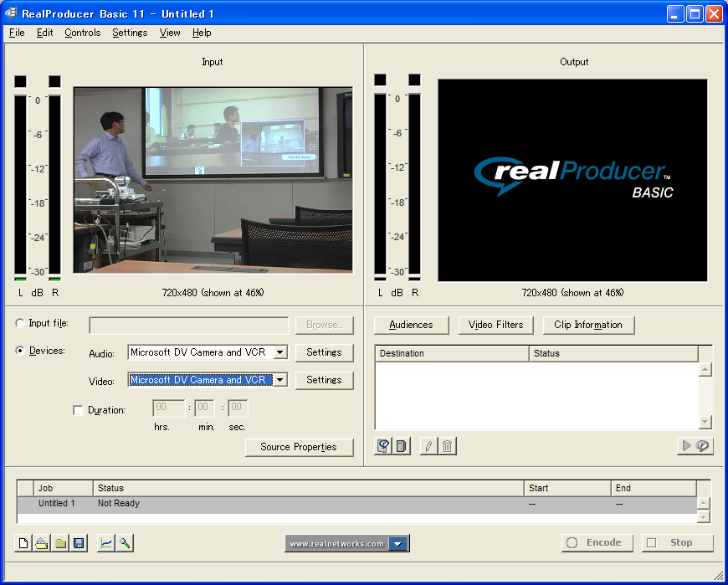Click the Start column header

[567, 489]
